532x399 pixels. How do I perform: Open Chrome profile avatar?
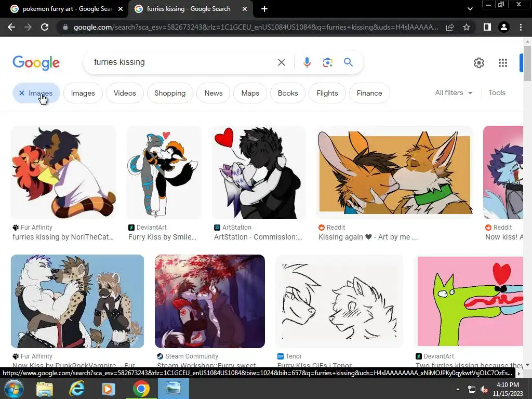click(504, 27)
